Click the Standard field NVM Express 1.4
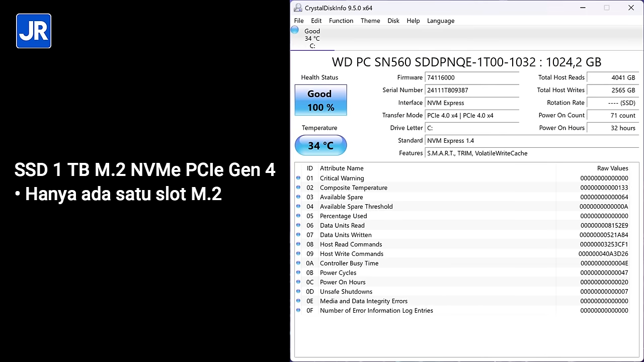Image resolution: width=644 pixels, height=362 pixels. pos(532,141)
